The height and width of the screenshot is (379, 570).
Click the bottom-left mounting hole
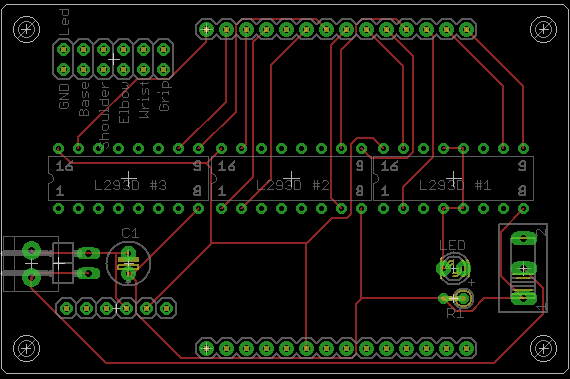click(27, 348)
